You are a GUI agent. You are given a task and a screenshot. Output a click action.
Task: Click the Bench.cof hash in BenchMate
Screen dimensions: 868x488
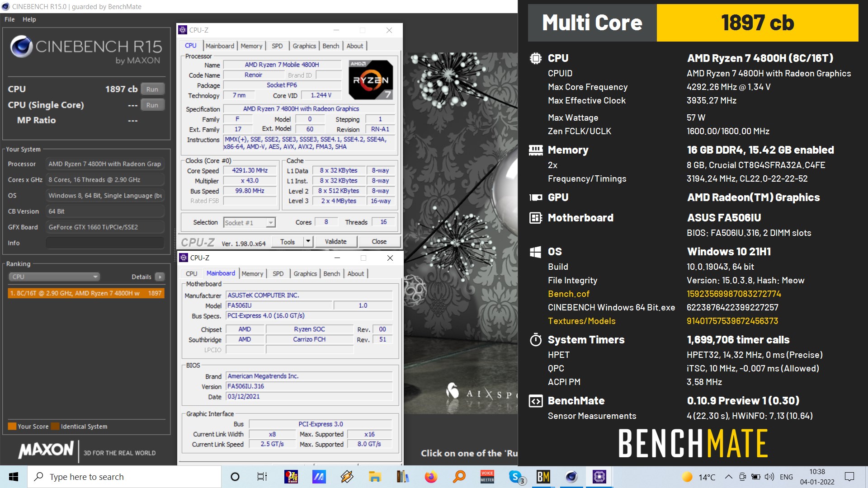pyautogui.click(x=734, y=294)
